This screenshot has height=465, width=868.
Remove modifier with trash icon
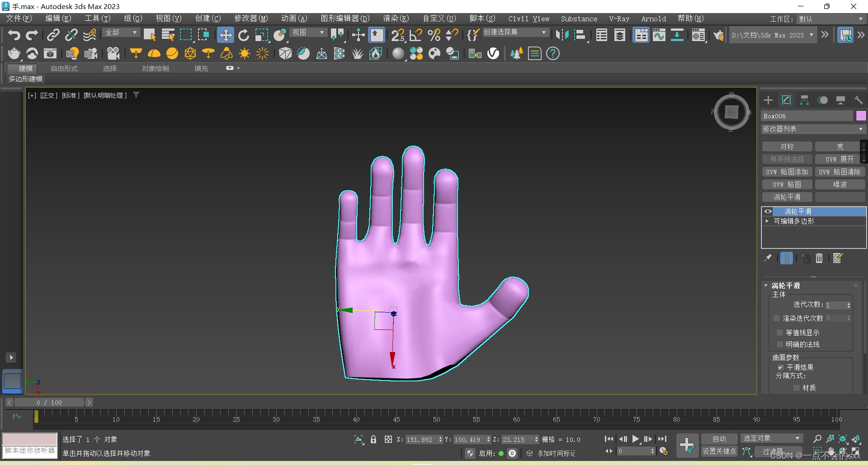coord(819,258)
